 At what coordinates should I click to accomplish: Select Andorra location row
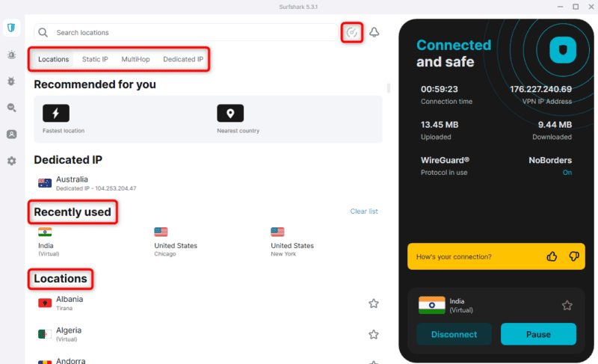click(x=208, y=360)
